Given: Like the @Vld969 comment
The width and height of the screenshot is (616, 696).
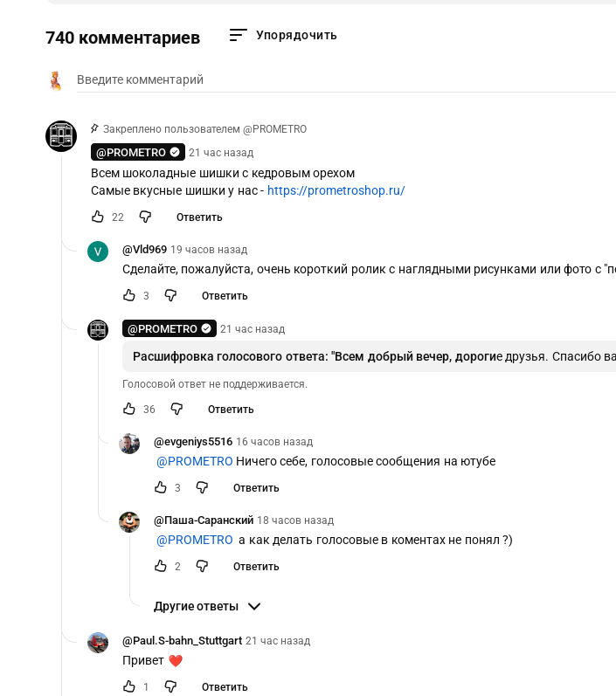Looking at the screenshot, I should pos(129,295).
